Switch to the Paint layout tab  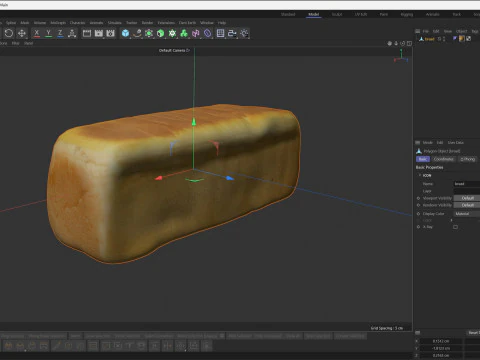pyautogui.click(x=384, y=14)
